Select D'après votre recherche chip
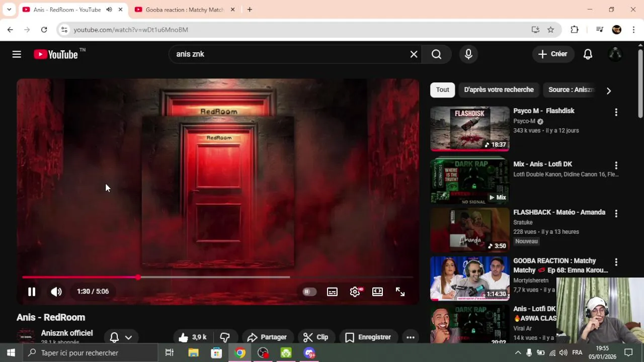The image size is (644, 362). tap(499, 90)
